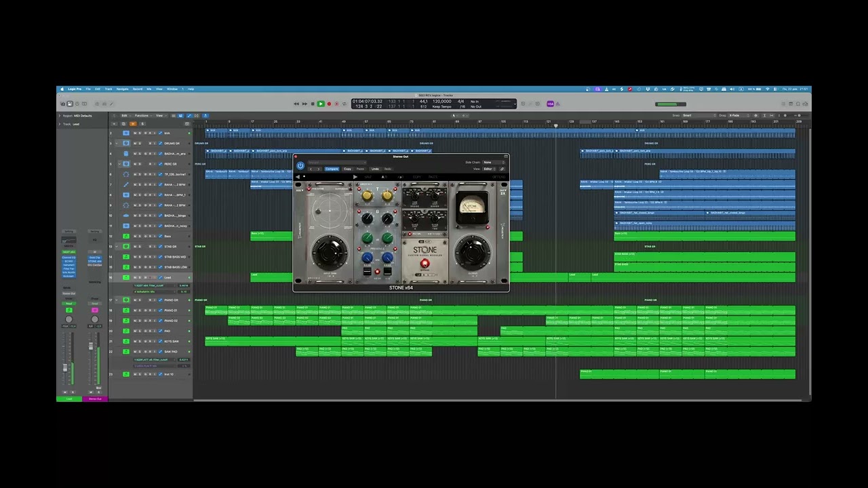868x488 pixels.
Task: Open the Apple menu
Action: point(62,89)
